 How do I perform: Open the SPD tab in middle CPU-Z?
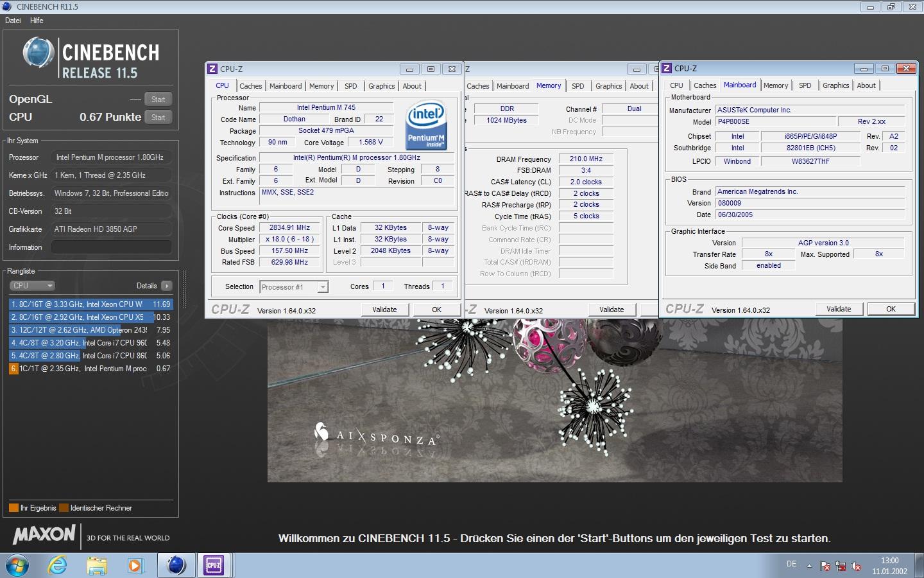pos(578,86)
